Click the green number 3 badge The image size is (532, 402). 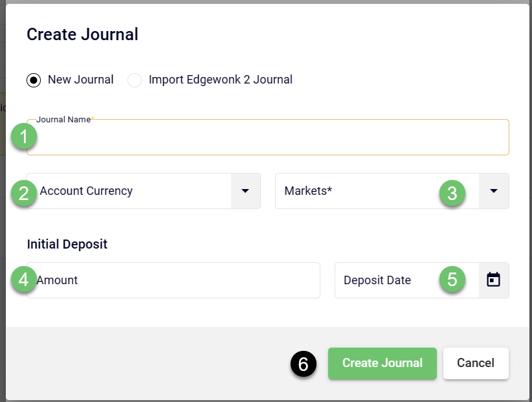pos(452,193)
